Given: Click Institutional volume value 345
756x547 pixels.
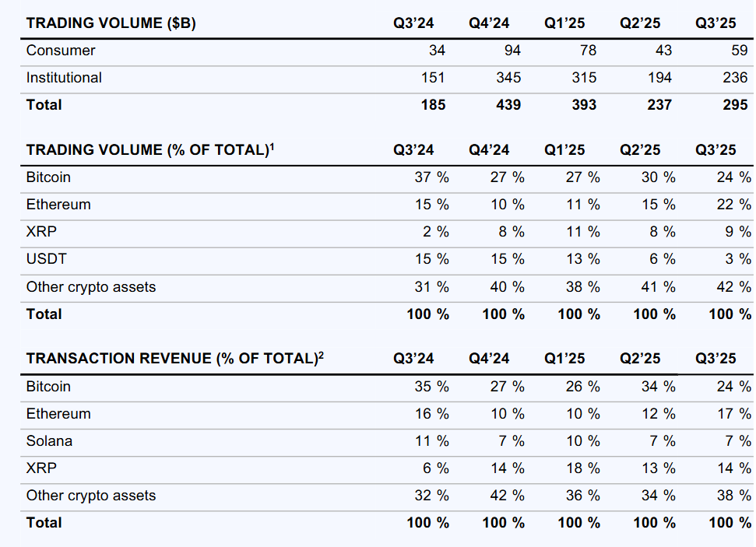Looking at the screenshot, I should click(x=508, y=78).
